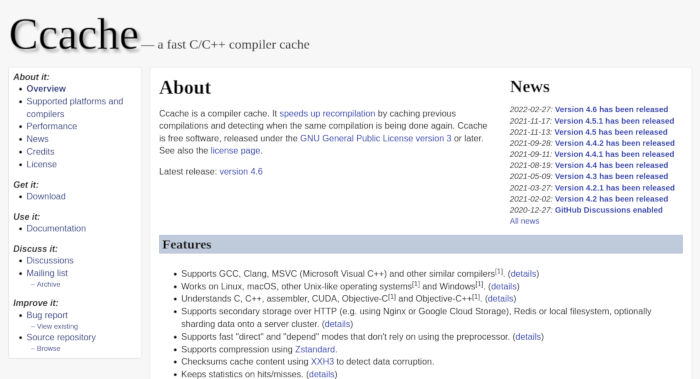
Task: Open Supported platforms and compilers page
Action: pyautogui.click(x=75, y=108)
